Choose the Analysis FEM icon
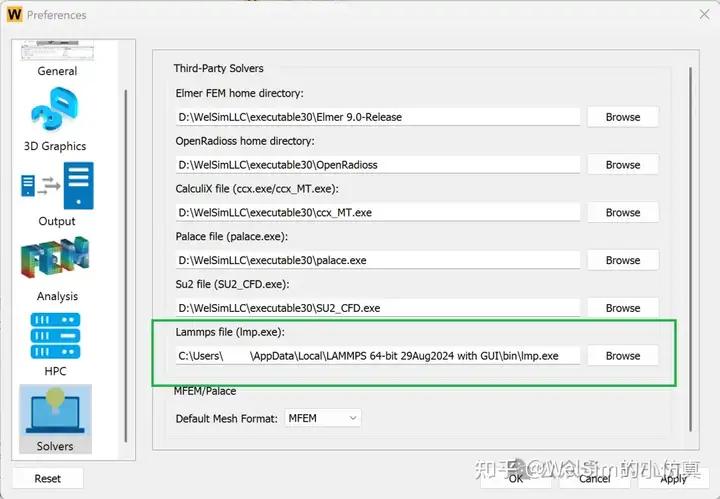 coord(55,258)
